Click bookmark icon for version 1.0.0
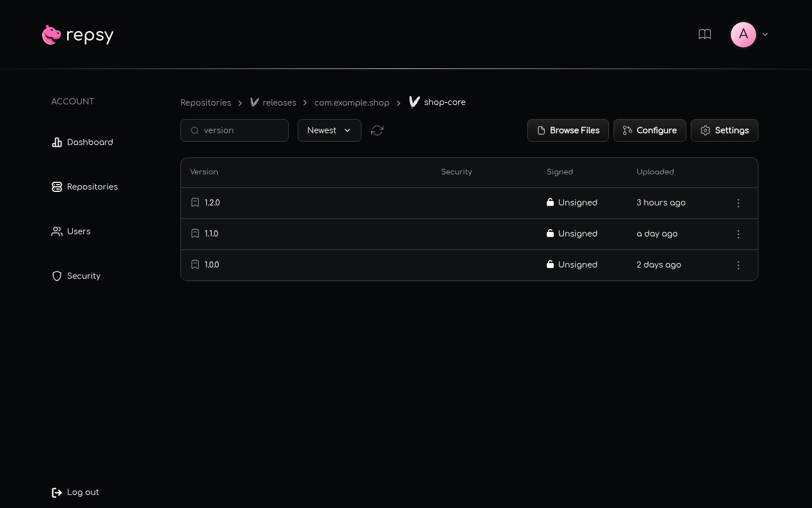This screenshot has width=812, height=508. [195, 265]
